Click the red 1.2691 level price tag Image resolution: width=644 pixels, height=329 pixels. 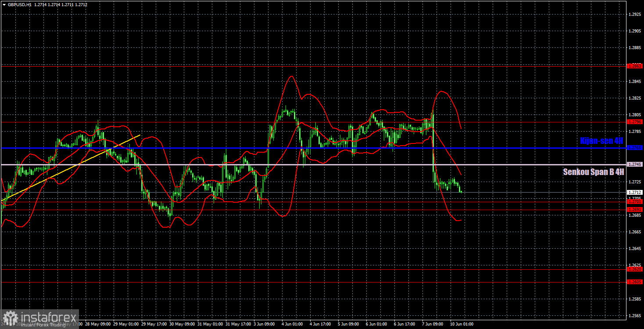tap(635, 210)
